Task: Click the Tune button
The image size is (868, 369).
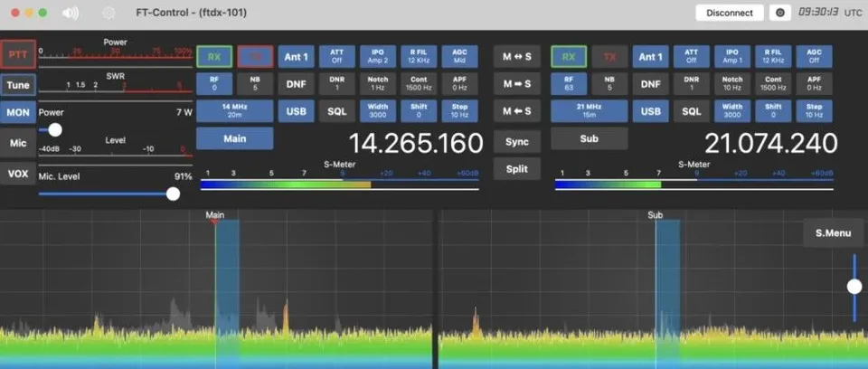Action: 18,85
